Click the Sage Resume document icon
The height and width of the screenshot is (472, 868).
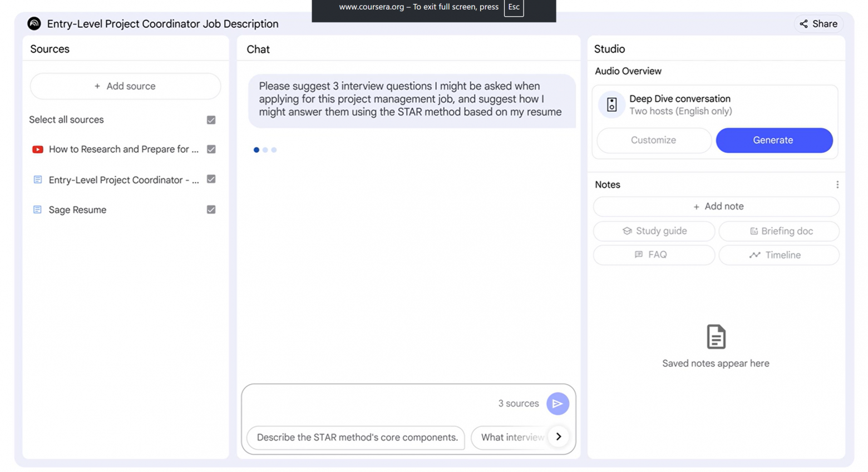37,210
